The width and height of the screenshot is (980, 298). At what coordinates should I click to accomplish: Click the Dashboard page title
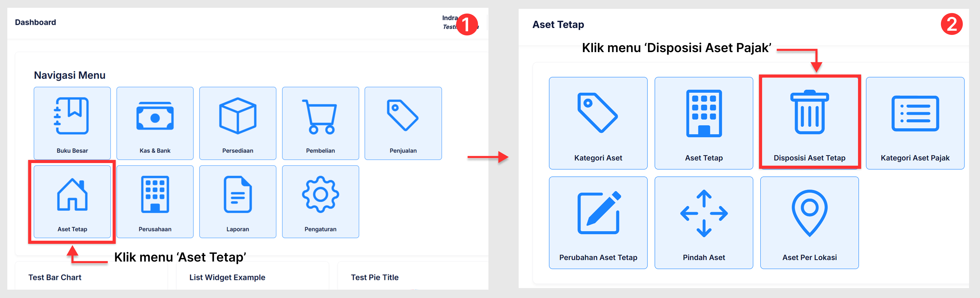coord(35,22)
